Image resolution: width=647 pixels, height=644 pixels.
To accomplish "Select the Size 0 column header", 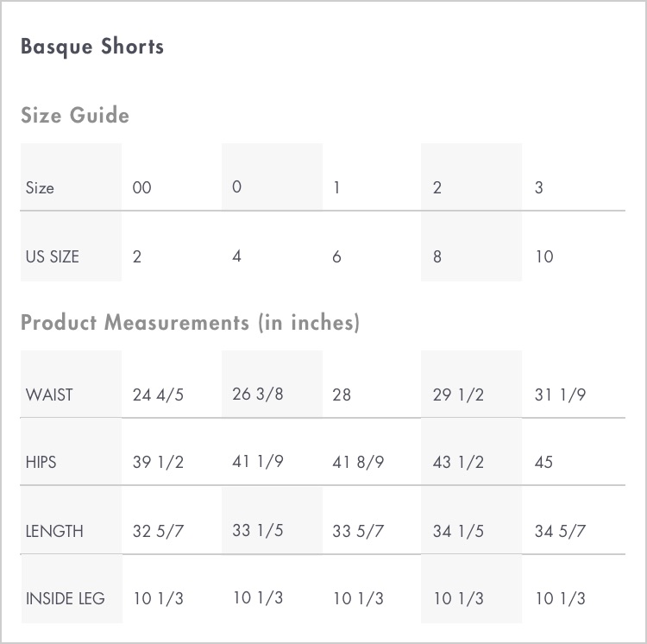I will tap(236, 187).
